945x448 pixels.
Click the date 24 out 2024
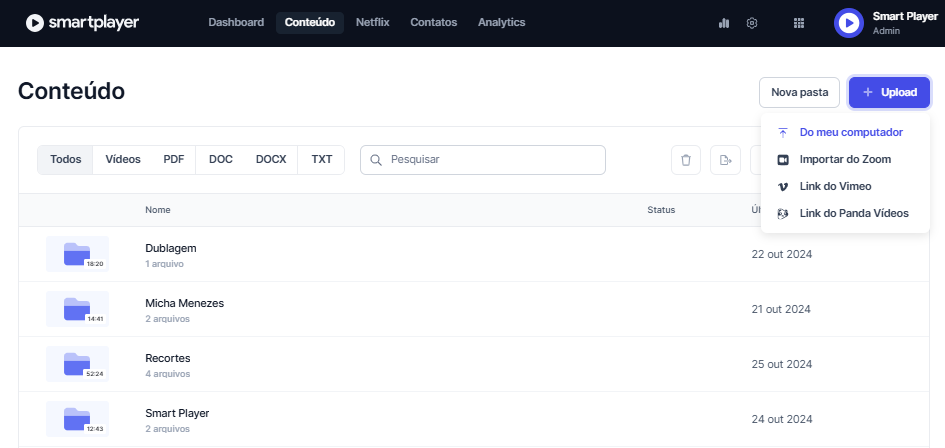click(x=782, y=419)
